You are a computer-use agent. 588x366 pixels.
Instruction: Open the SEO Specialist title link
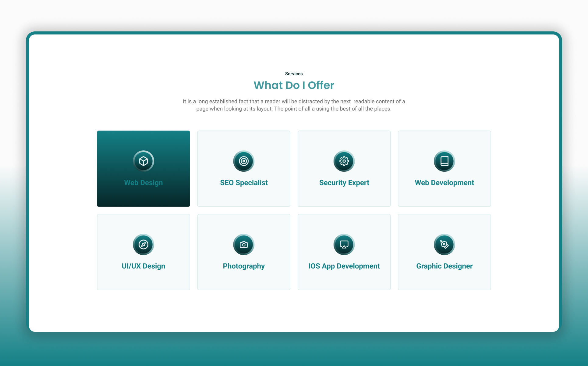[x=244, y=183]
